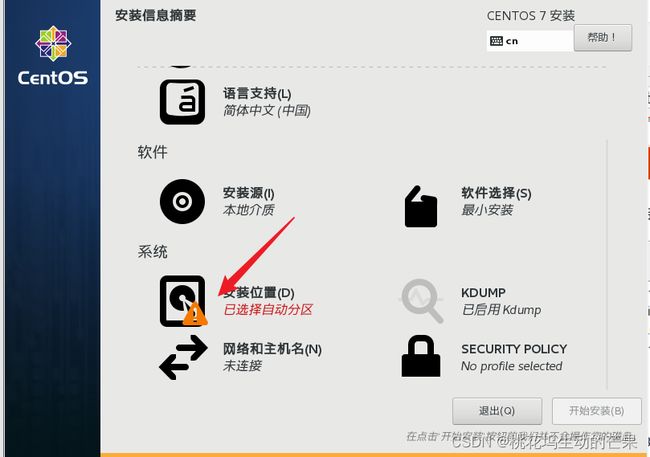Open KDUMP enabled entry
This screenshot has height=457, width=650.
501,301
